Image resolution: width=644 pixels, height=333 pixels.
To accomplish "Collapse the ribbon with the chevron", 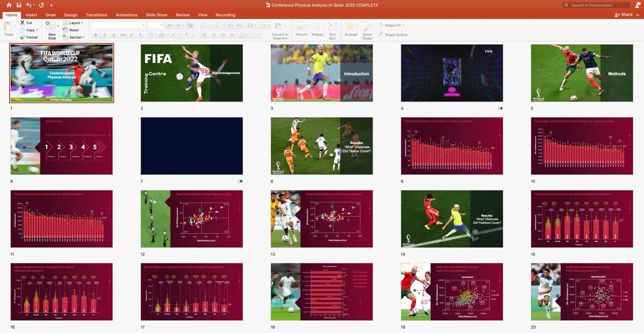I will [638, 15].
